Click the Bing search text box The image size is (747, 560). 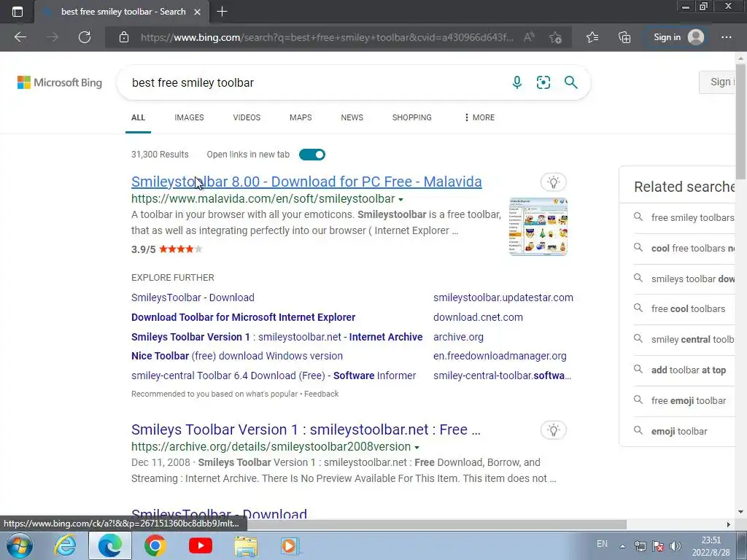314,82
